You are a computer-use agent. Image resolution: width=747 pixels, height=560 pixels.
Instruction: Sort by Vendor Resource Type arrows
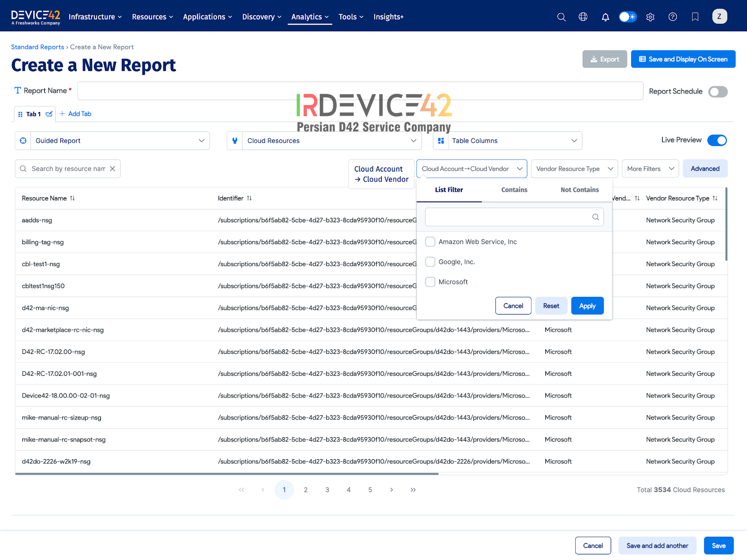[715, 198]
